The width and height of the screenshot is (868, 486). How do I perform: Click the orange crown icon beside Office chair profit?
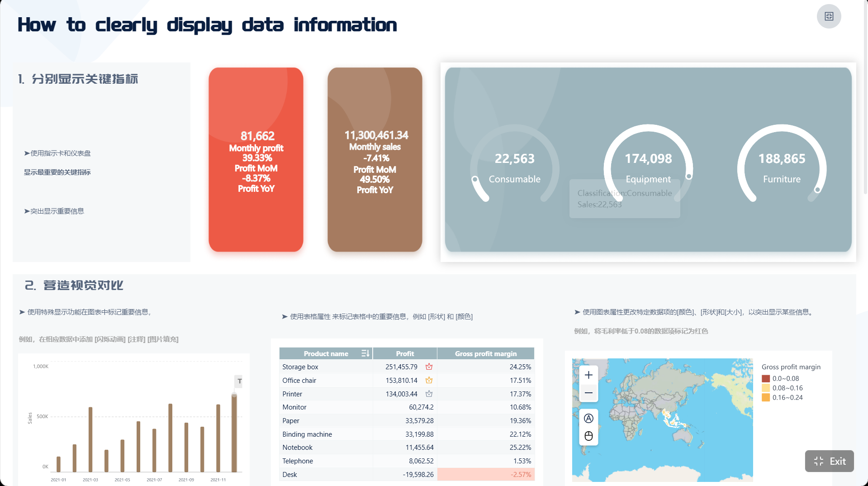coord(429,380)
